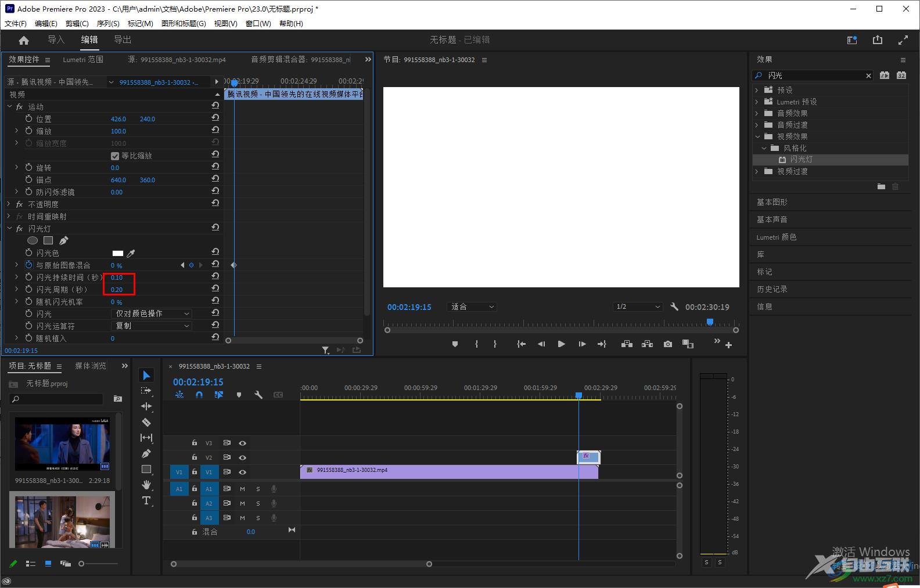
Task: Solo audio track A2
Action: pyautogui.click(x=258, y=503)
